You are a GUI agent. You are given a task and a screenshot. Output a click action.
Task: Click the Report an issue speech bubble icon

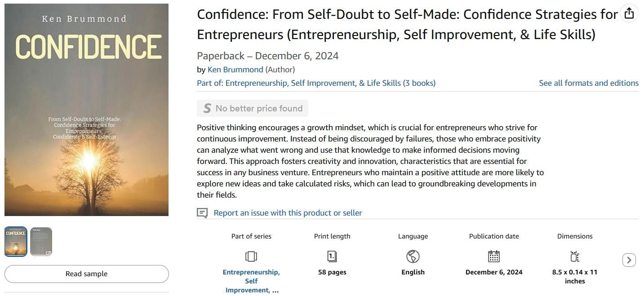tap(202, 213)
